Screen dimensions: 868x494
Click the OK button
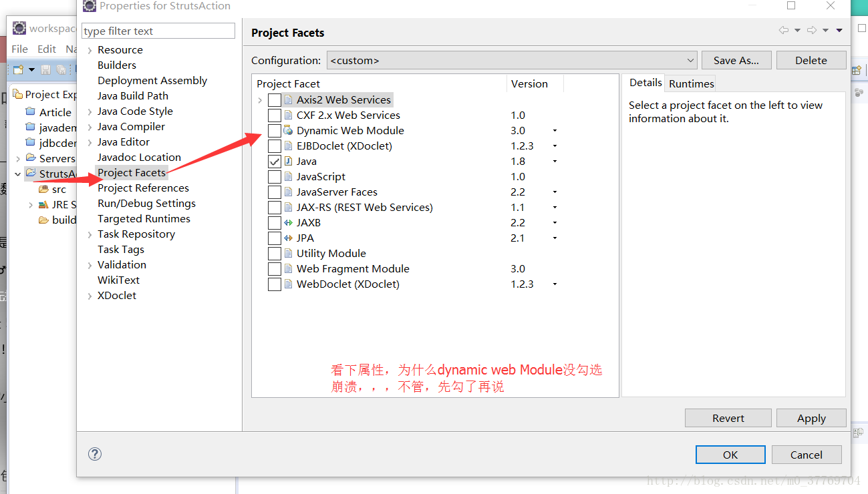pyautogui.click(x=730, y=455)
